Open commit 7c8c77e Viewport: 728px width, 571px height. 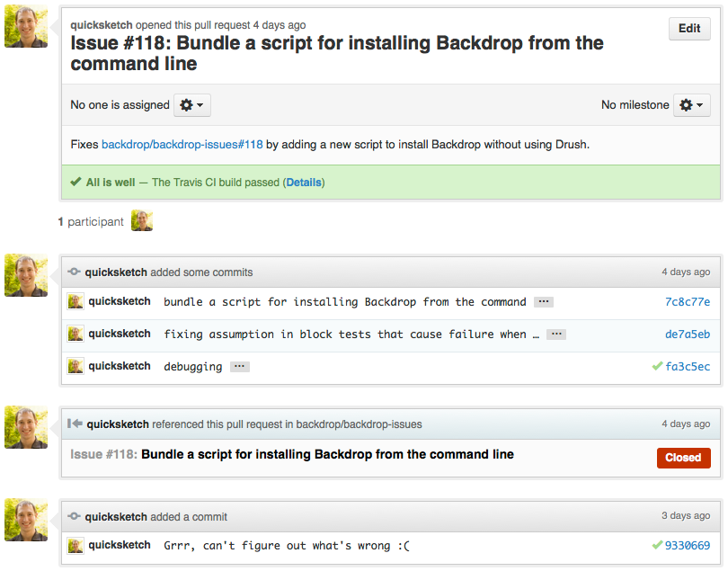coord(688,302)
